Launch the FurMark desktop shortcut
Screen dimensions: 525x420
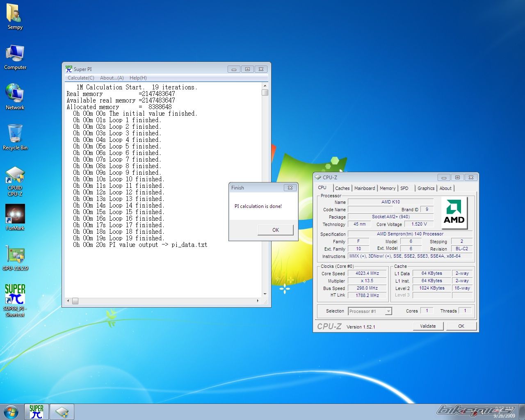point(15,215)
